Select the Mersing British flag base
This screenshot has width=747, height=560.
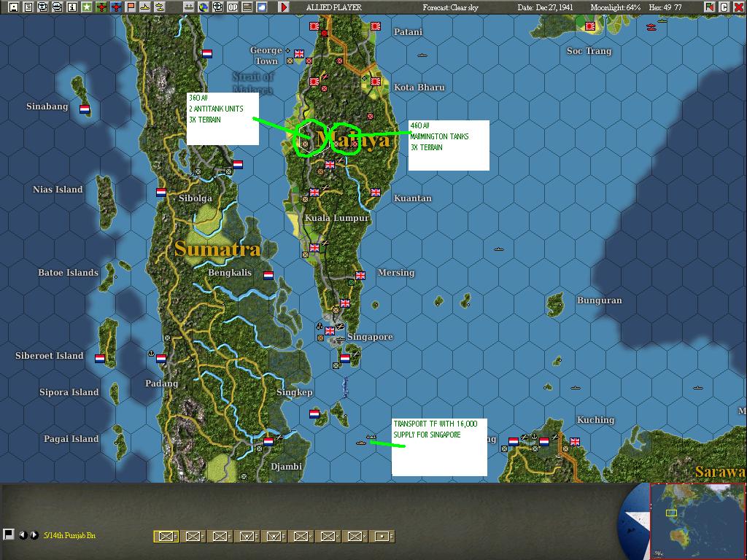[360, 275]
